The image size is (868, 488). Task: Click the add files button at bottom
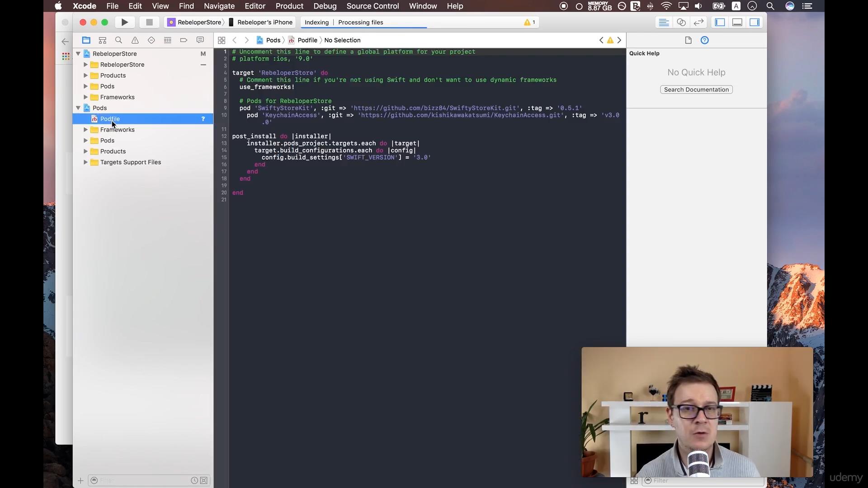pos(80,480)
